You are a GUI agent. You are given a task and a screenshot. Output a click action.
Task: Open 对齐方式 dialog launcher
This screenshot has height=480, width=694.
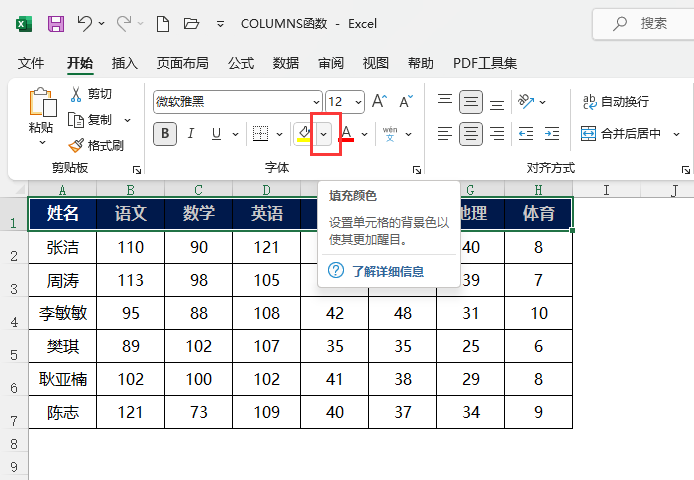pos(686,170)
